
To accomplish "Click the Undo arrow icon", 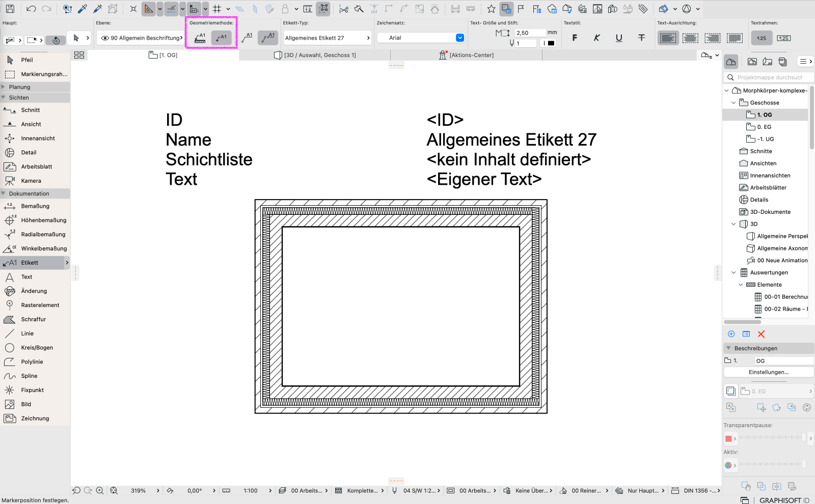I will coord(31,9).
